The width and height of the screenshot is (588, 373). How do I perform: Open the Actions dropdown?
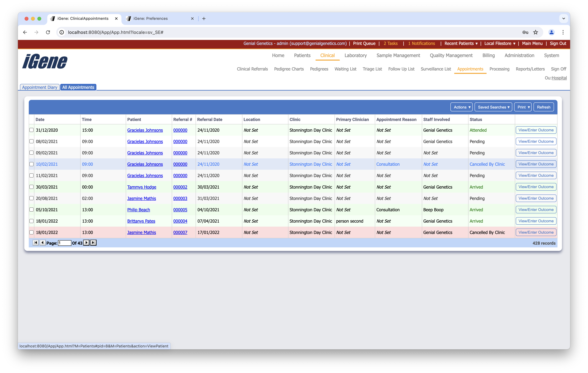461,107
